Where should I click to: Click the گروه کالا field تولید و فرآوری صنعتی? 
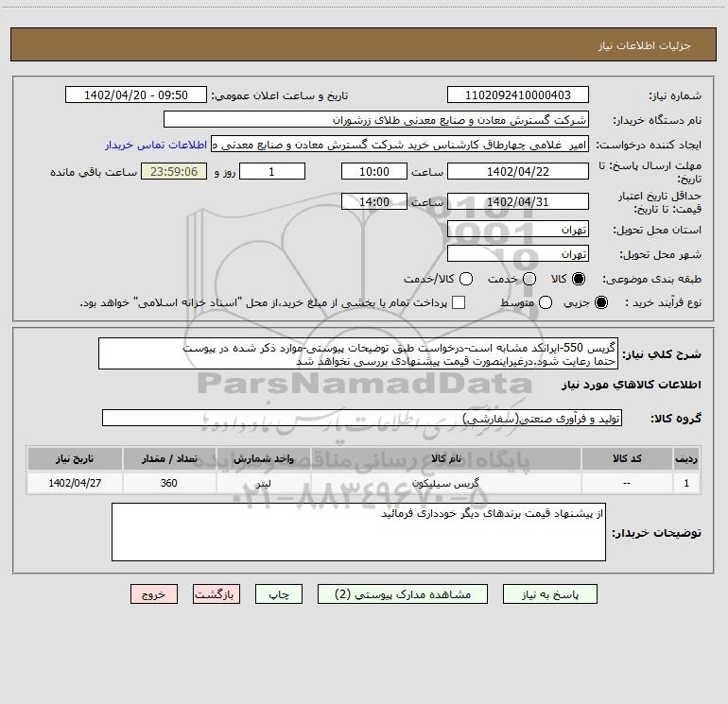362,418
